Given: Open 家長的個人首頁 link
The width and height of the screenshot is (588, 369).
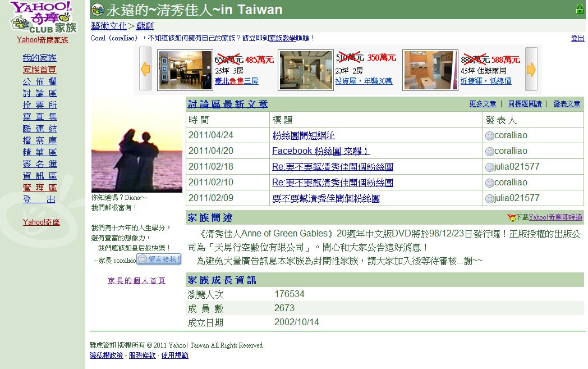Looking at the screenshot, I should pos(136,281).
